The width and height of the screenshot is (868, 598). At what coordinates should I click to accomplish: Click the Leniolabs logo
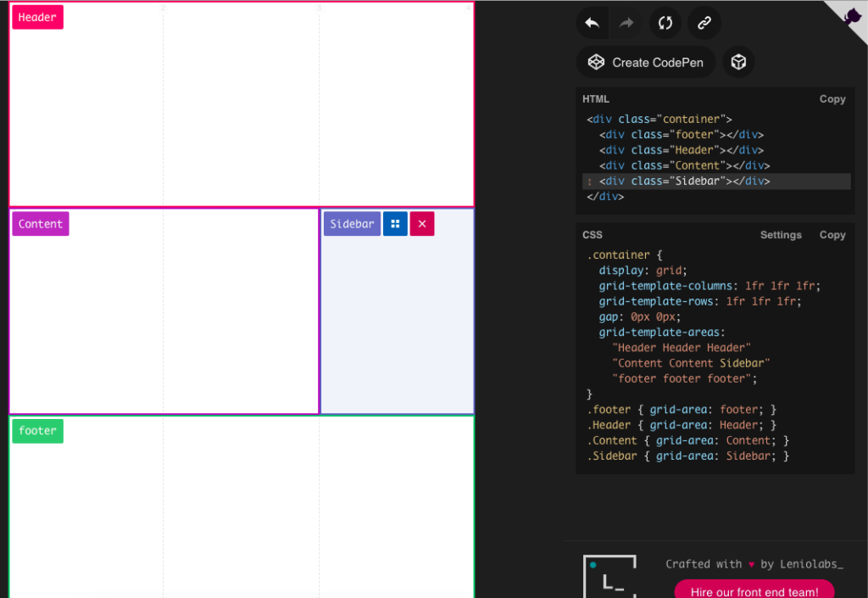(x=609, y=577)
